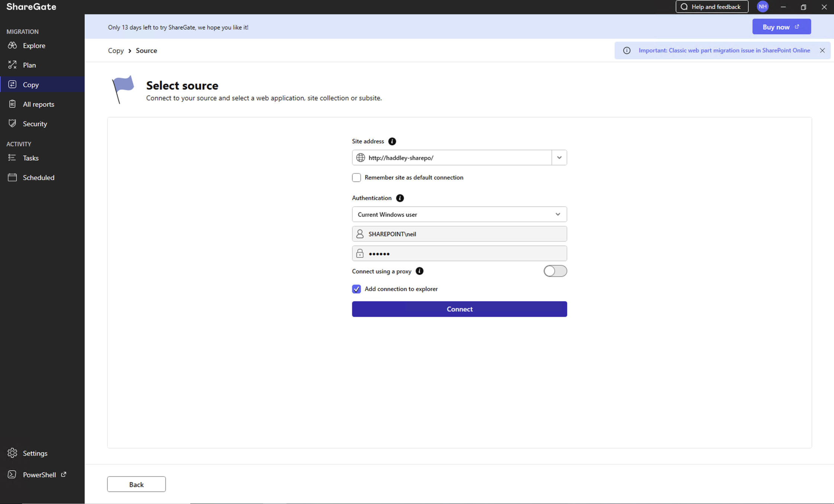Open the Explore binoculars icon
Screen dimensions: 834x504
pos(12,45)
